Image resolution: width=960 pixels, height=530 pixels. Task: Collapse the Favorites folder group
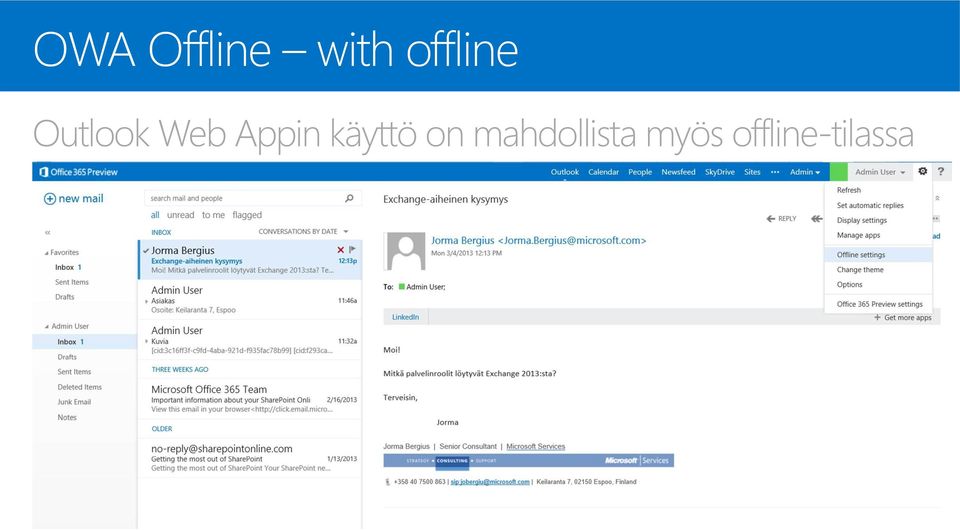click(47, 253)
